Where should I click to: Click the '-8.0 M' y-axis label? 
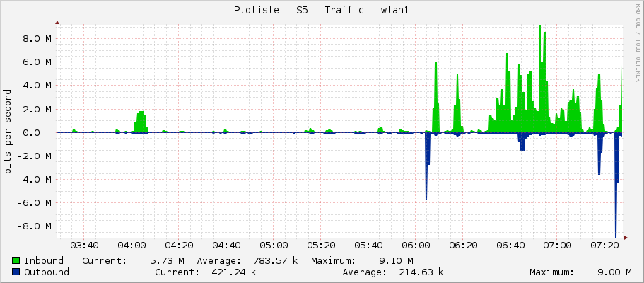pyautogui.click(x=34, y=226)
